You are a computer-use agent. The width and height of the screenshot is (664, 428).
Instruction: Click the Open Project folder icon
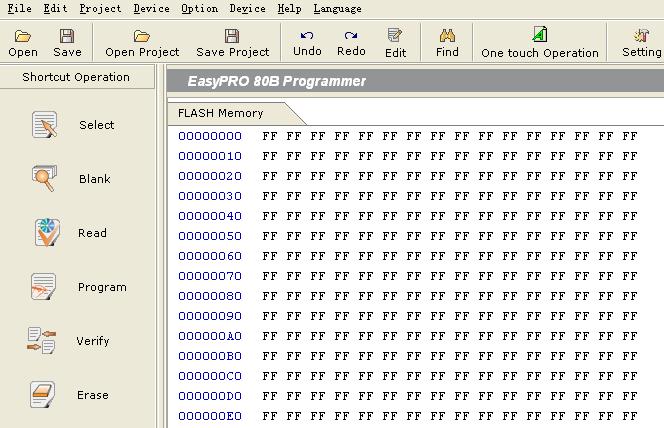142,36
